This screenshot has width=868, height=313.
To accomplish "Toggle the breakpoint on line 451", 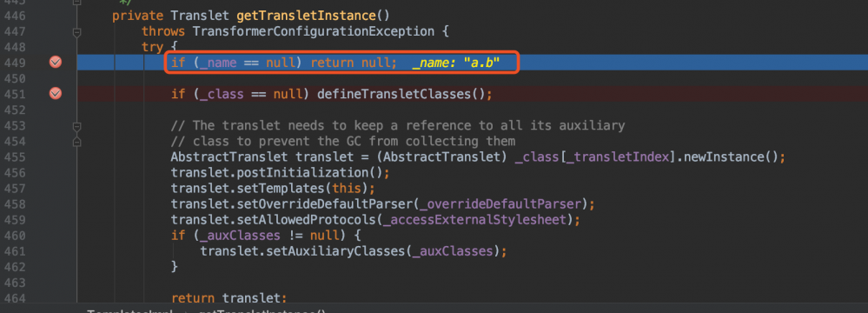I will point(56,94).
